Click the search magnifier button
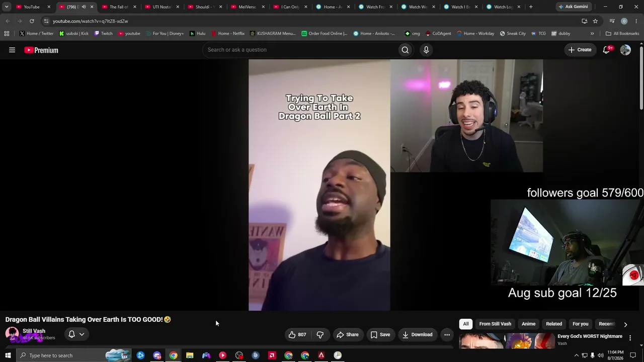 (405, 50)
